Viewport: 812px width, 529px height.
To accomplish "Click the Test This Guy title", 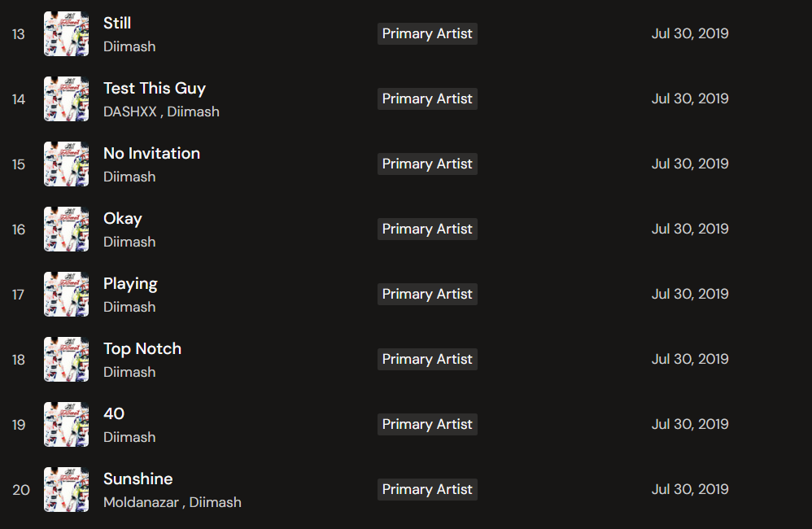I will click(x=155, y=88).
